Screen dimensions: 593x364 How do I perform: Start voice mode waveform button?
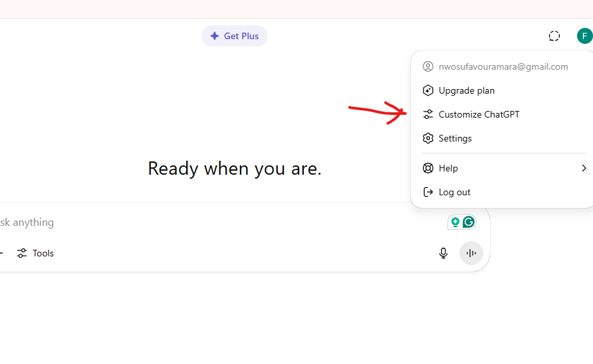pos(471,253)
